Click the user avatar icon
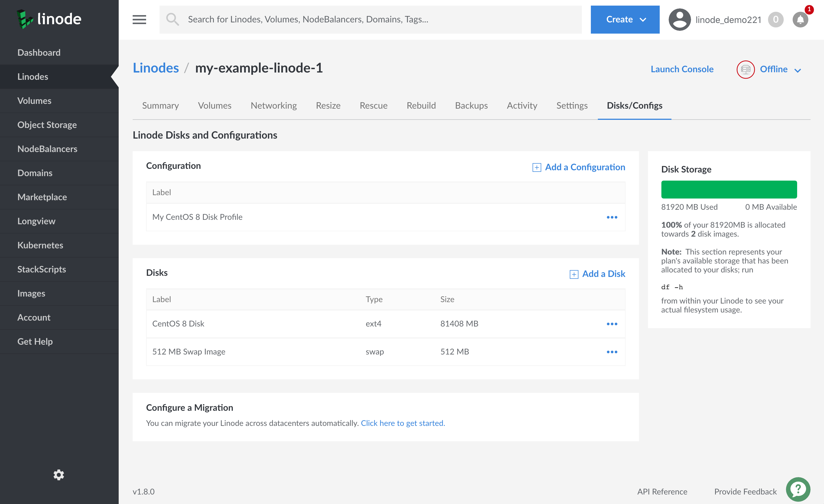The height and width of the screenshot is (504, 824). click(x=679, y=19)
